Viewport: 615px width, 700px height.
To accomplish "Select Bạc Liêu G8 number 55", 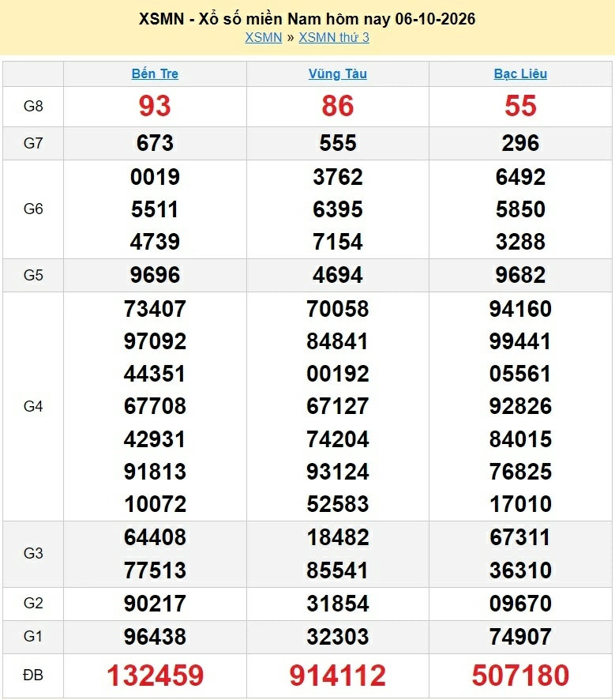I will [520, 106].
